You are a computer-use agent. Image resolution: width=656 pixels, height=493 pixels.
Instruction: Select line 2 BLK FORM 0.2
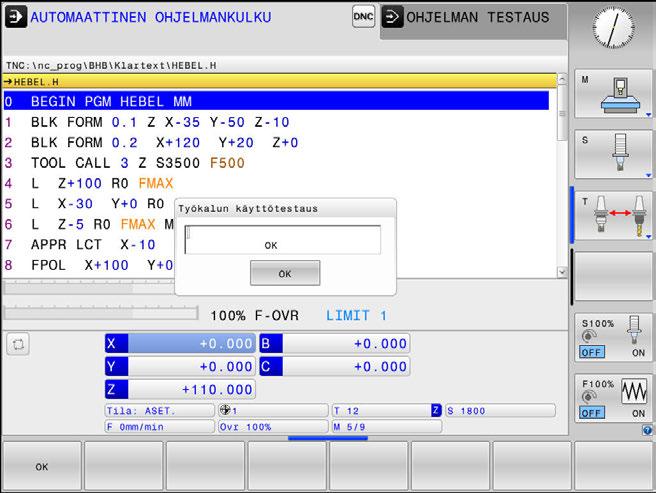(276, 142)
